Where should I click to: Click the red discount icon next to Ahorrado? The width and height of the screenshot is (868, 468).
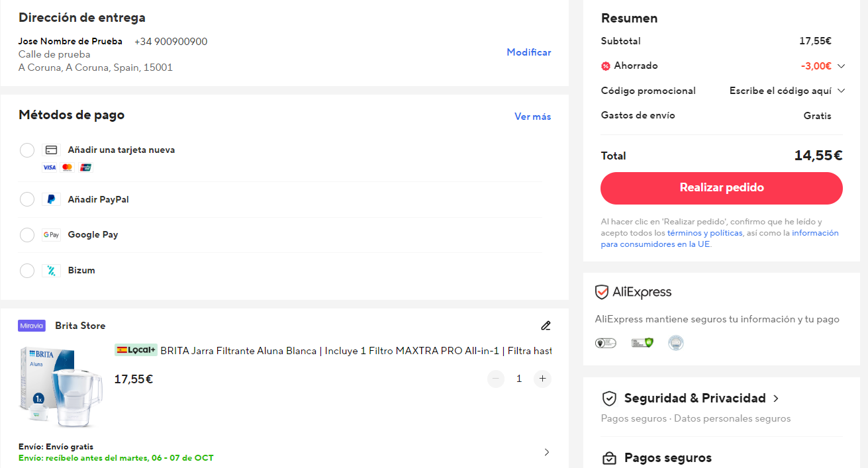pyautogui.click(x=605, y=66)
